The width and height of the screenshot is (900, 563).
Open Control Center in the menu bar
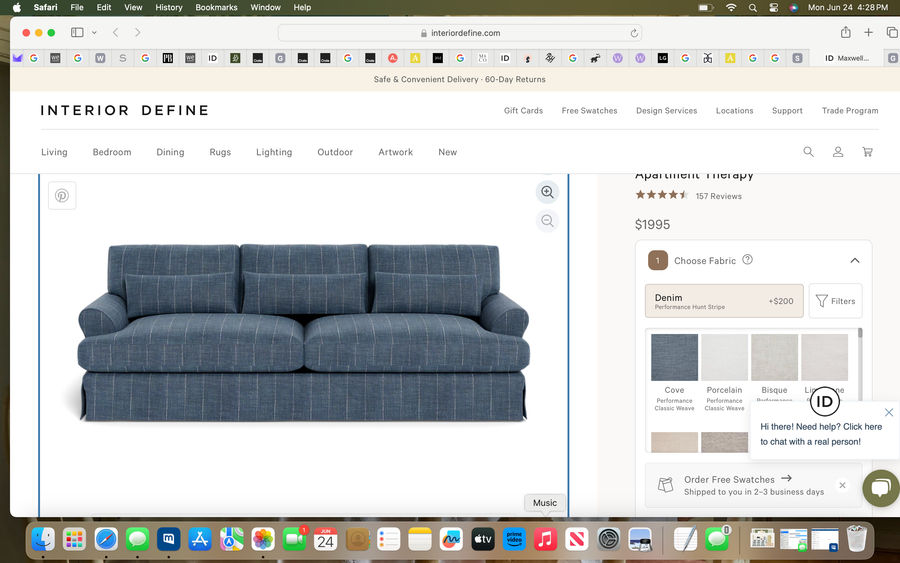773,7
